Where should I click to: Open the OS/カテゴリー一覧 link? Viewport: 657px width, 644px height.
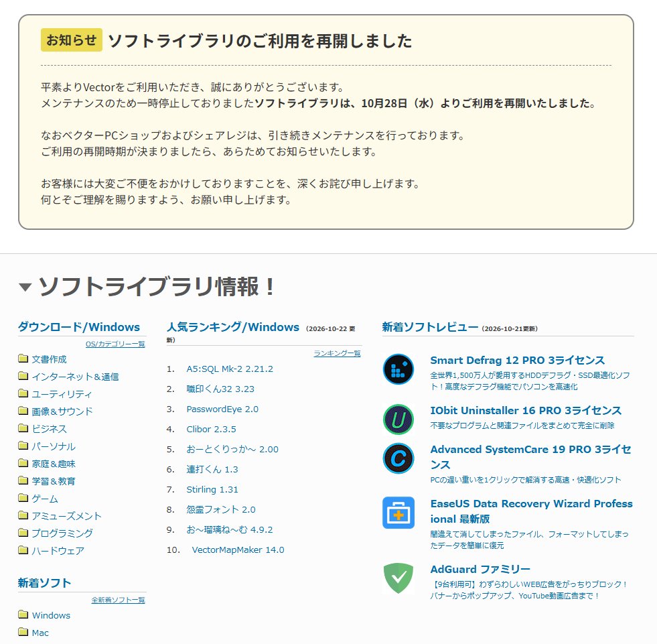(115, 344)
